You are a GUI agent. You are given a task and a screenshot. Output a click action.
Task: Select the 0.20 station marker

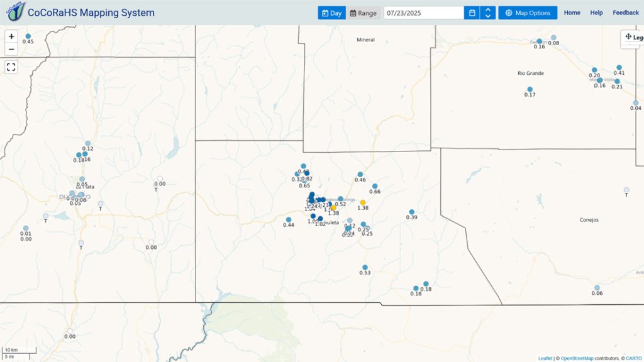pyautogui.click(x=594, y=70)
